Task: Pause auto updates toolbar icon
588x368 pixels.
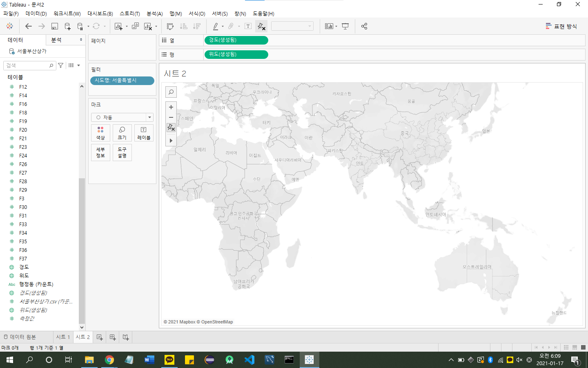Action: tap(80, 26)
